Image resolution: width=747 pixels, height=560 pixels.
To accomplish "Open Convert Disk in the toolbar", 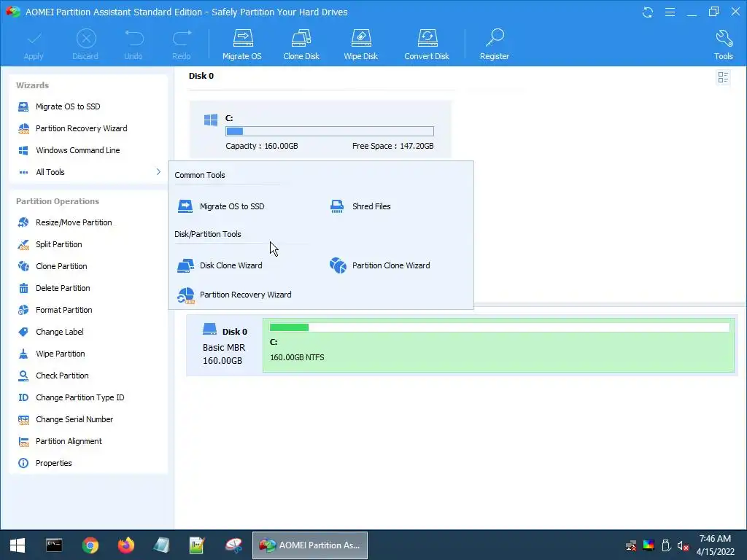I will tap(427, 45).
